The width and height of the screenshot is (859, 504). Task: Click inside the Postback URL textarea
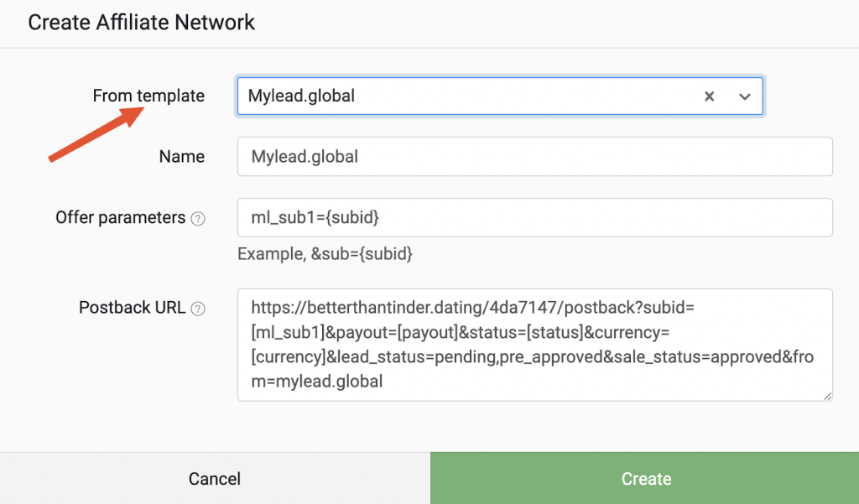click(x=534, y=346)
